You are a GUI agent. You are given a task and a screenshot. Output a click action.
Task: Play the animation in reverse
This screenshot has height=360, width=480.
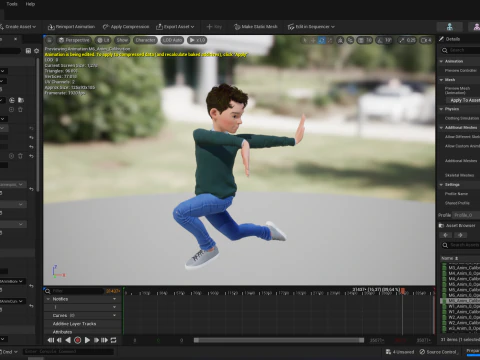coord(68,340)
